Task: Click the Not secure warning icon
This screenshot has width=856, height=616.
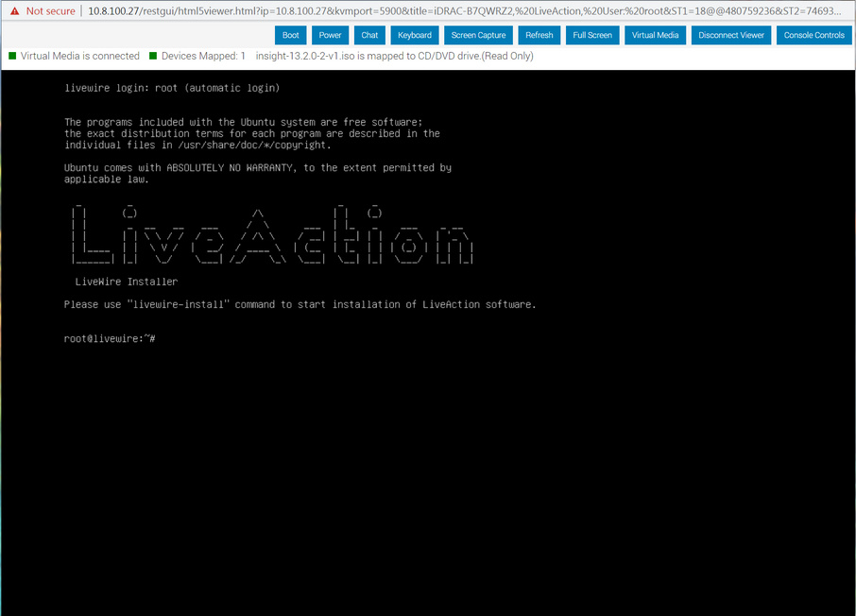Action: (15, 11)
